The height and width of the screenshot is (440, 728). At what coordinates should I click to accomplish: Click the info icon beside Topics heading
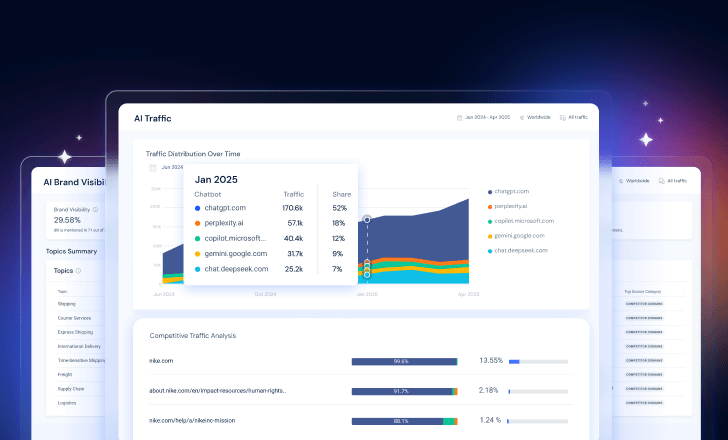pyautogui.click(x=78, y=270)
